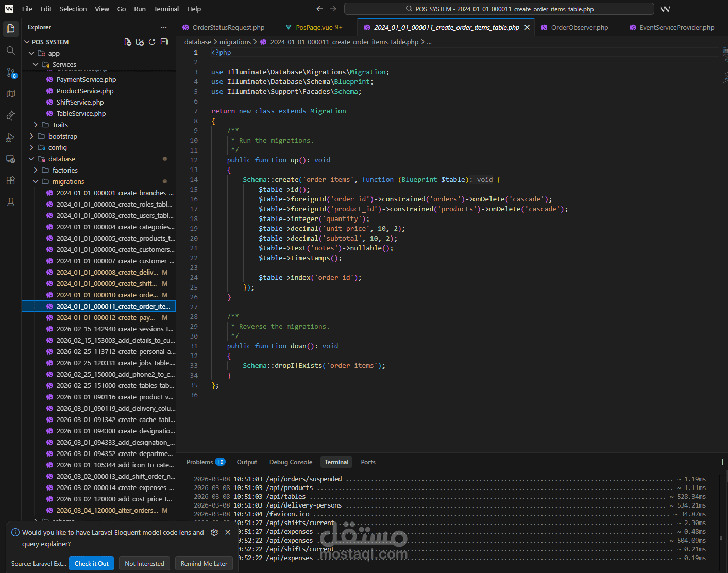Click the command center search bar
Image resolution: width=728 pixels, height=573 pixels.
[499, 9]
